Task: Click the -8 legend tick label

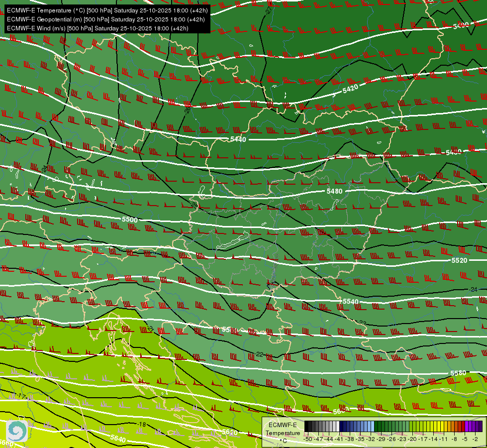Action: (x=454, y=440)
